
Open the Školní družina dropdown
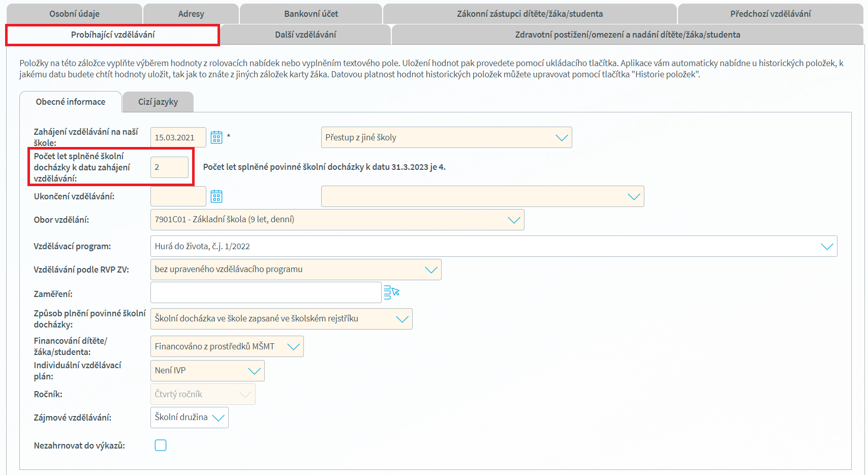(x=189, y=418)
